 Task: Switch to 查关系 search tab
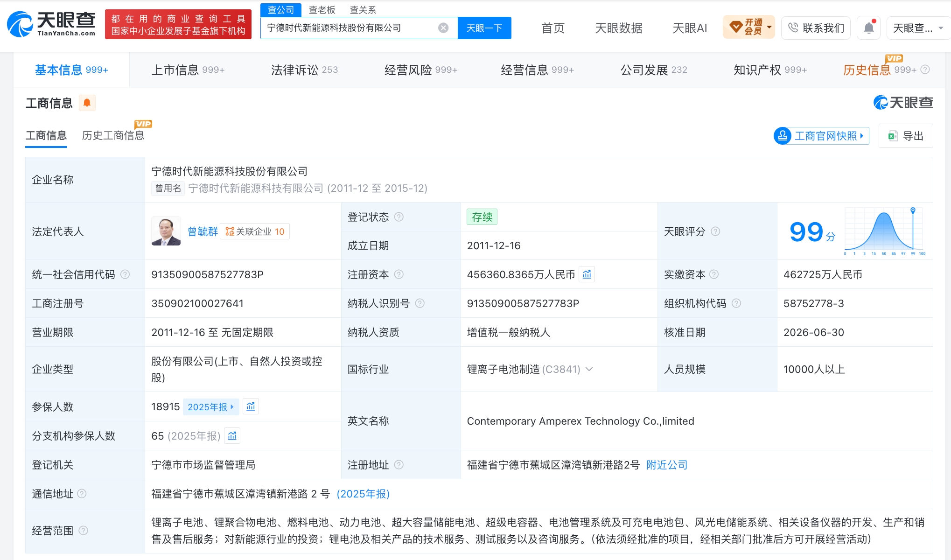[x=363, y=10]
